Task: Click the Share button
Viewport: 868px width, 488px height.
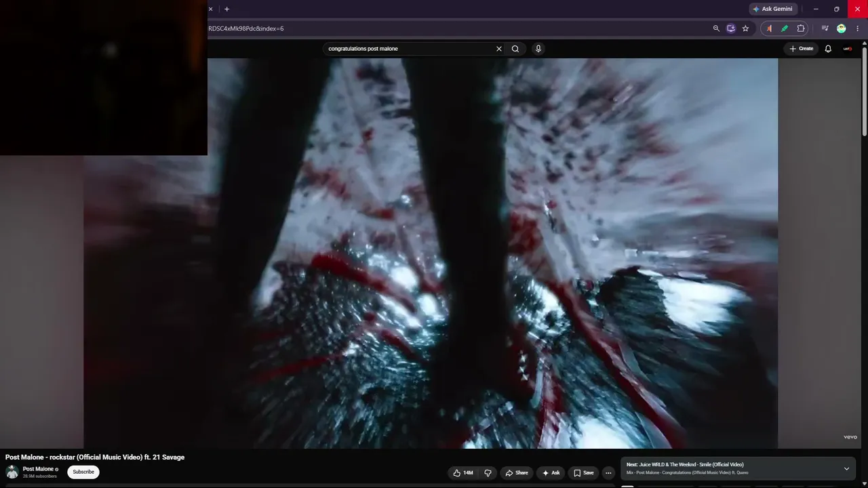Action: click(x=517, y=472)
